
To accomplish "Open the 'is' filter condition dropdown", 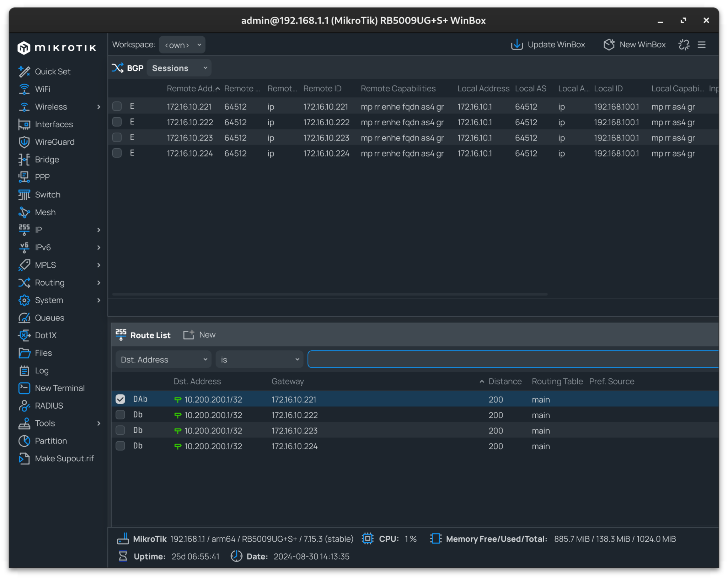I will click(x=259, y=360).
